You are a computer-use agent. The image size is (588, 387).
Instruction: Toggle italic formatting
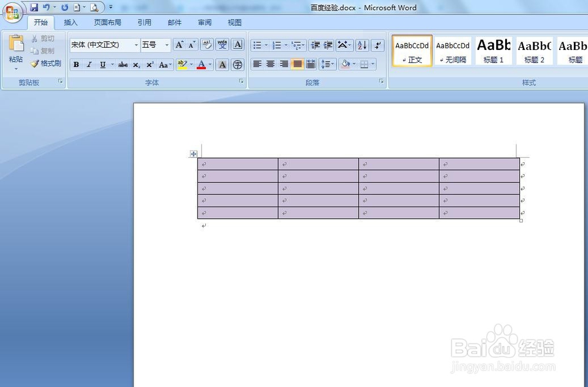pos(89,65)
